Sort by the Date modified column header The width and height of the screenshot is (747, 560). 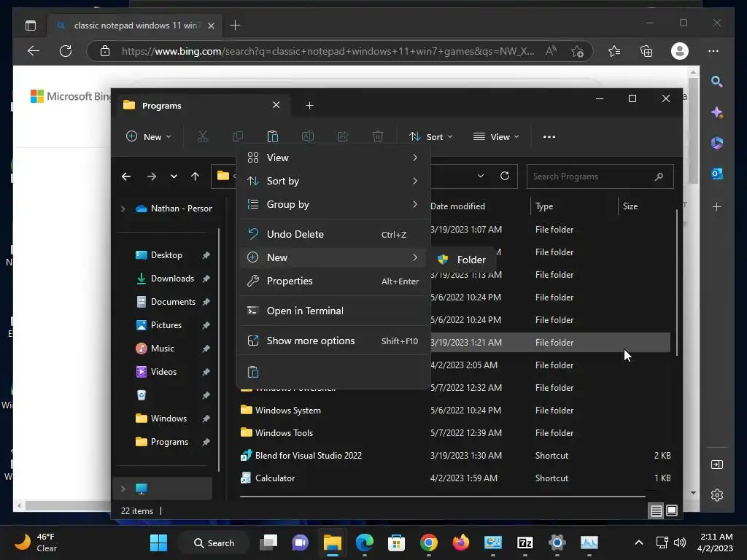point(457,206)
